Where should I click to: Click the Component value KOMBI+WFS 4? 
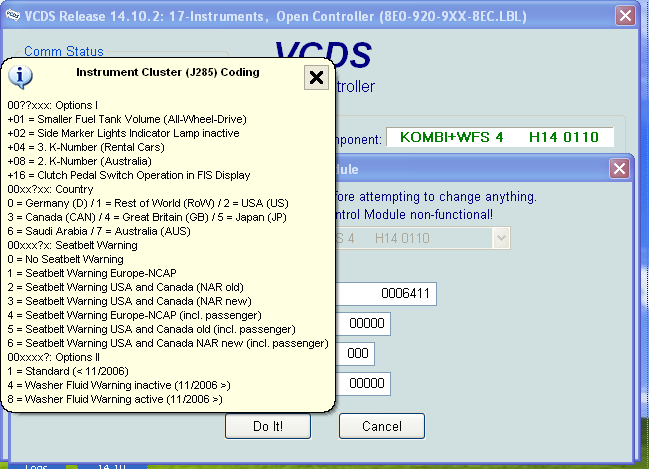coord(500,137)
